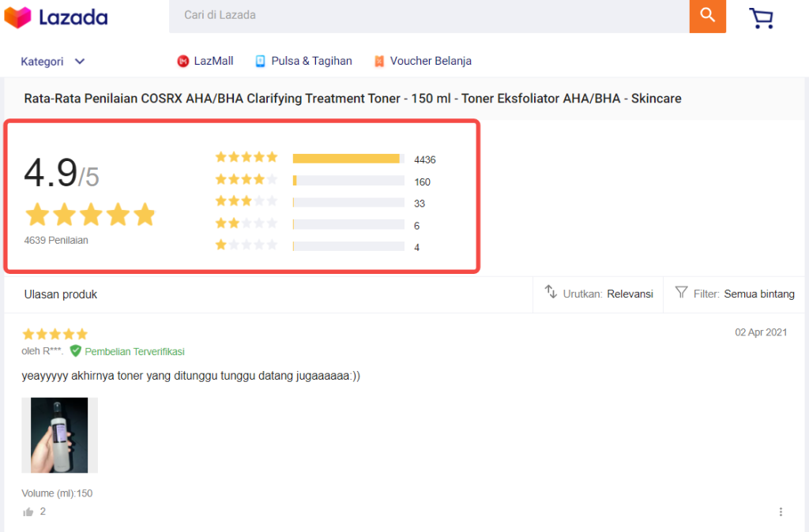This screenshot has width=809, height=532.
Task: Open the review photo thumbnail of the toner
Action: point(59,435)
